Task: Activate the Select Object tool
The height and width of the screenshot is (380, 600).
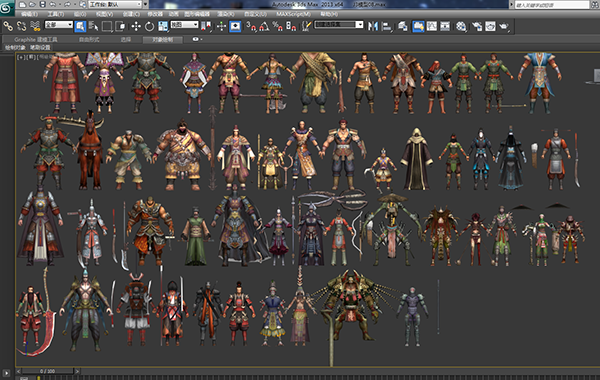Action: coord(80,26)
